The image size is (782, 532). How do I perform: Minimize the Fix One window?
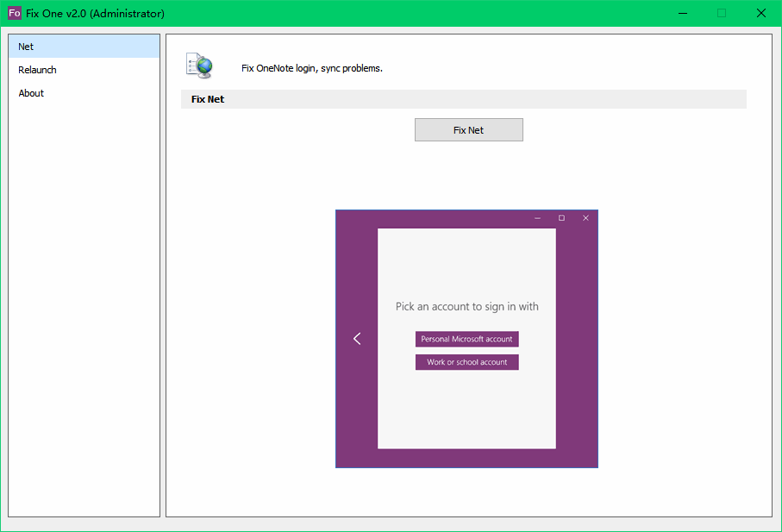(x=683, y=13)
